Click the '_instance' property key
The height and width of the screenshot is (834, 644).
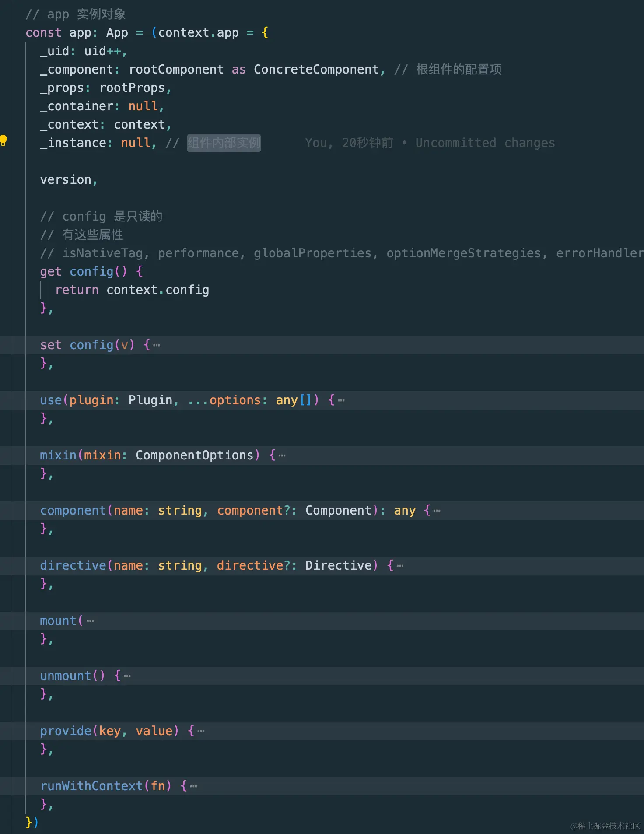point(73,143)
